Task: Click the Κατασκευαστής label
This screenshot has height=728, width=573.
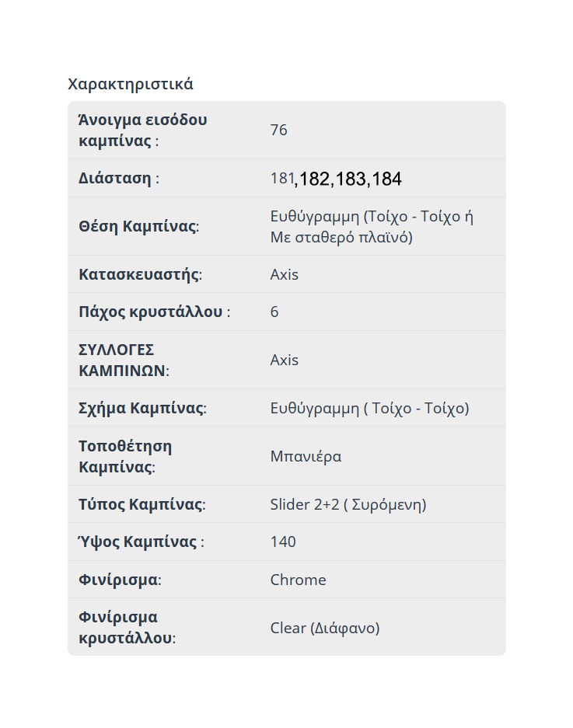Action: coord(140,274)
